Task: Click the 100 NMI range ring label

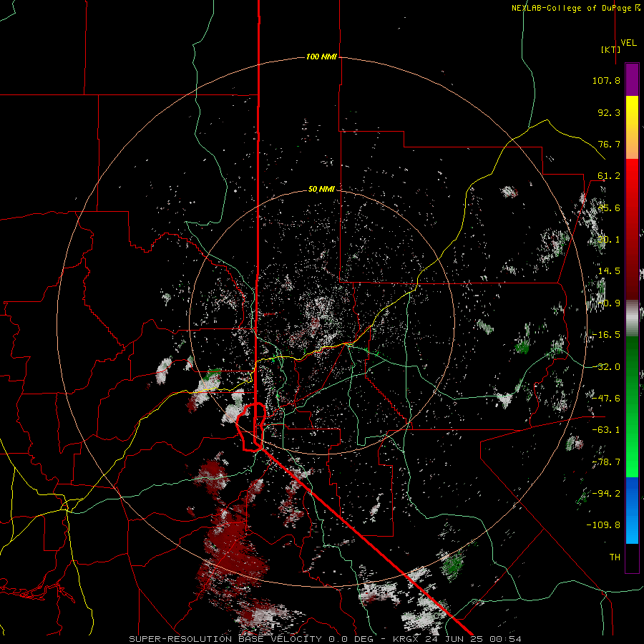Action: point(321,57)
